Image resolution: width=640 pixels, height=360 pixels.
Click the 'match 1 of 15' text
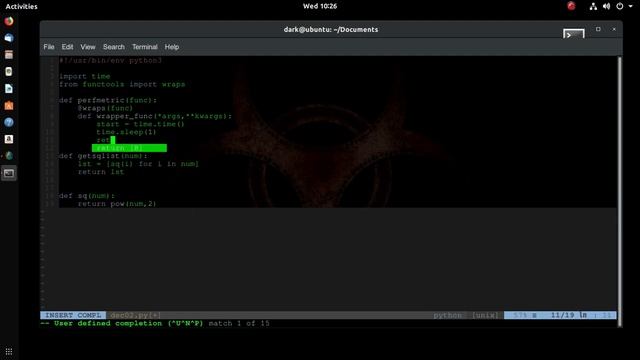point(239,323)
